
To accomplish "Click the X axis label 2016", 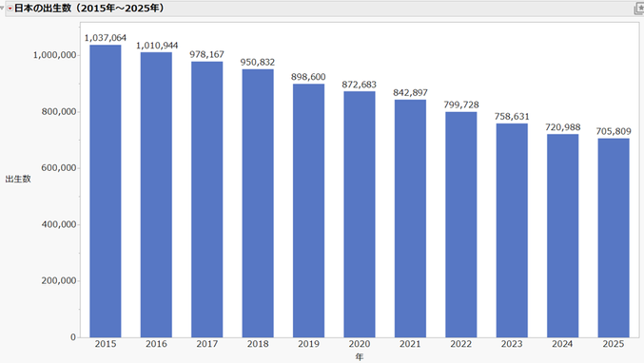I will pyautogui.click(x=157, y=344).
